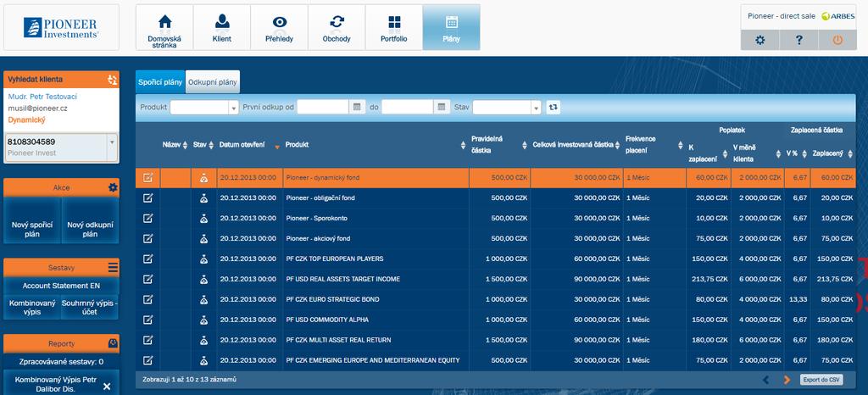Viewport: 868px width, 395px height.
Task: Open the Kombinovaný výpis report
Action: [x=33, y=307]
